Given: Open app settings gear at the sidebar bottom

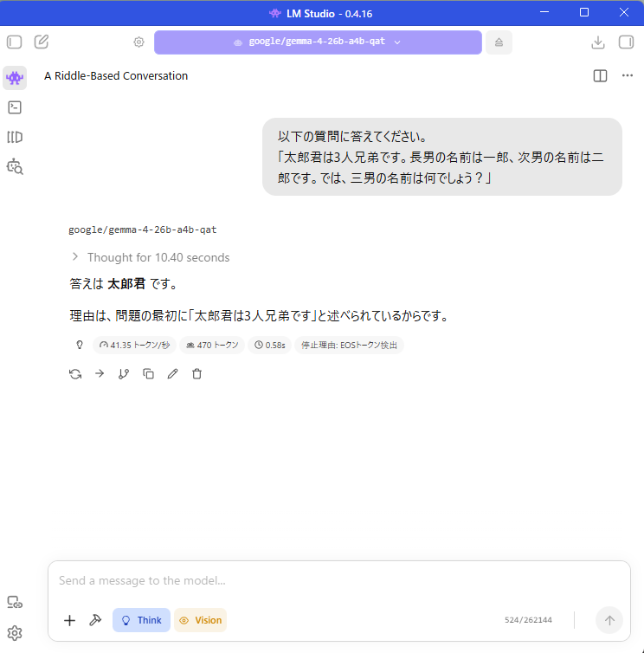Looking at the screenshot, I should click(x=15, y=633).
